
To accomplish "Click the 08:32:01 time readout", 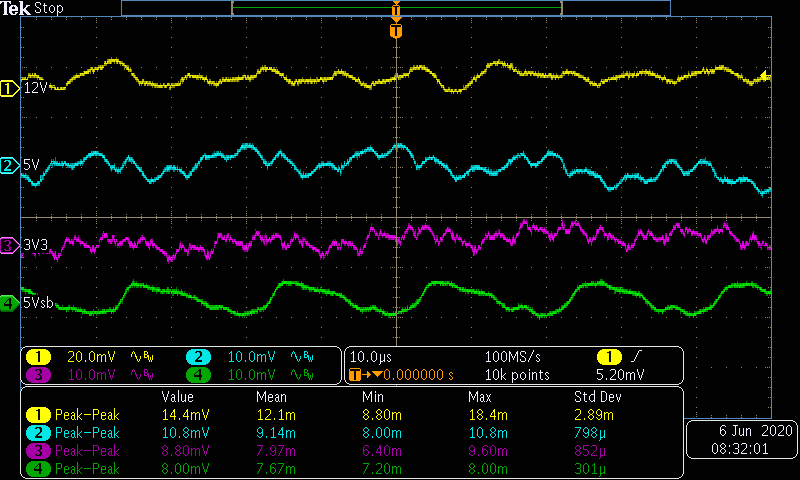I will click(x=740, y=449).
